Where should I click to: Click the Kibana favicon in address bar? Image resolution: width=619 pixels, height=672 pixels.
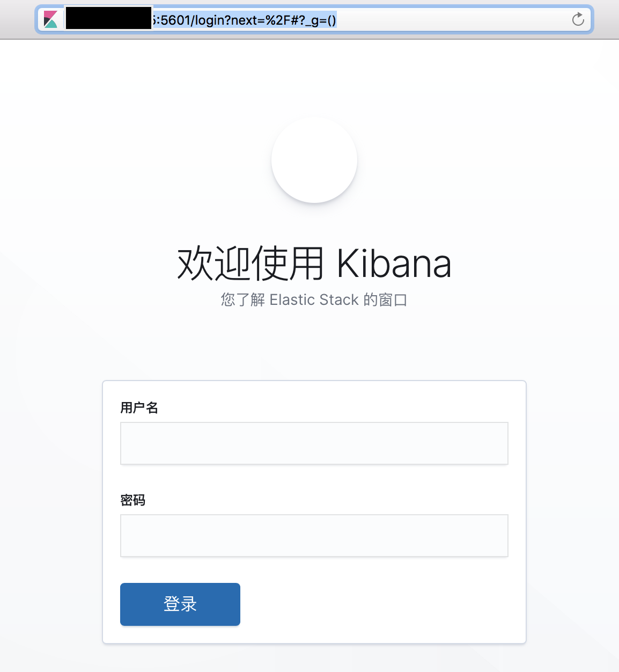[51, 20]
